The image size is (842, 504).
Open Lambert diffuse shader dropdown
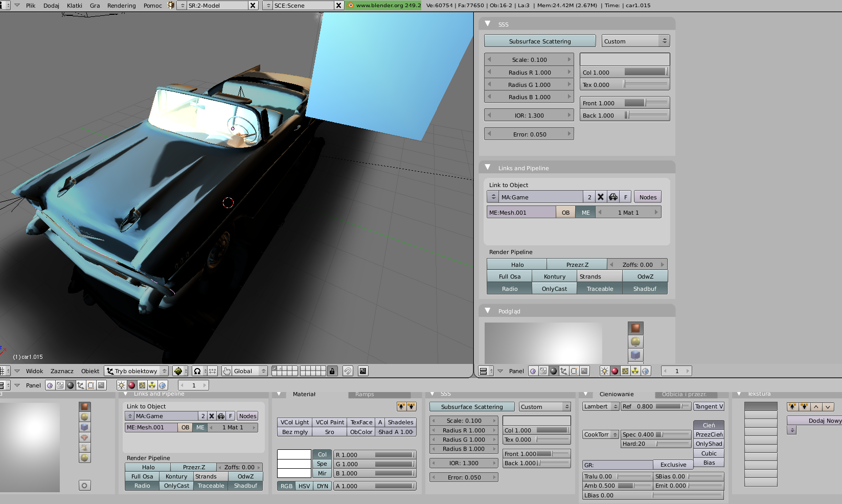(x=601, y=406)
